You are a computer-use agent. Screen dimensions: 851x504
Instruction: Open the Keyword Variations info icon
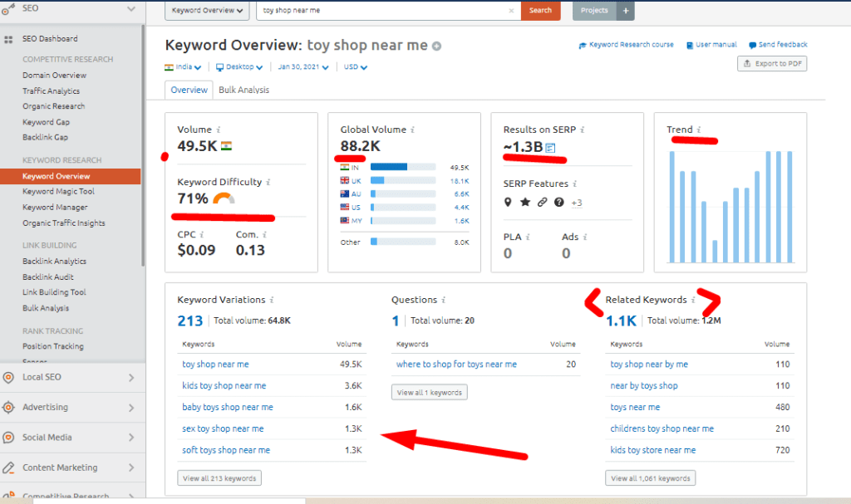point(272,300)
